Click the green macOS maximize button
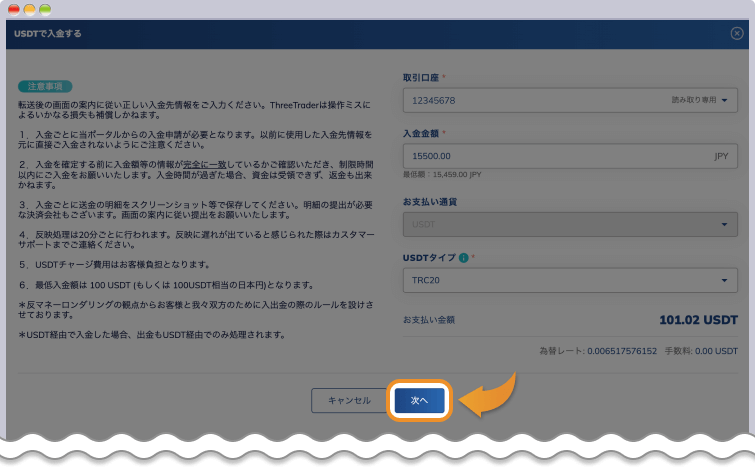Image resolution: width=755 pixels, height=470 pixels. coord(45,9)
